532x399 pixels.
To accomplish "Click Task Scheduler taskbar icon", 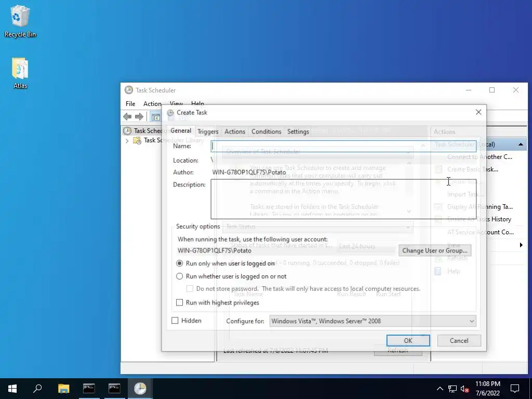I will 140,388.
